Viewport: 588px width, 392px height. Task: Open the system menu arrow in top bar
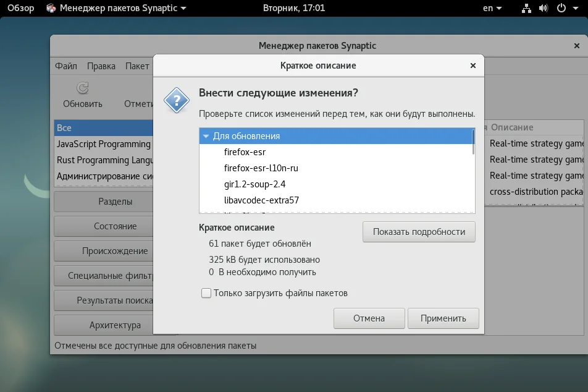(576, 8)
